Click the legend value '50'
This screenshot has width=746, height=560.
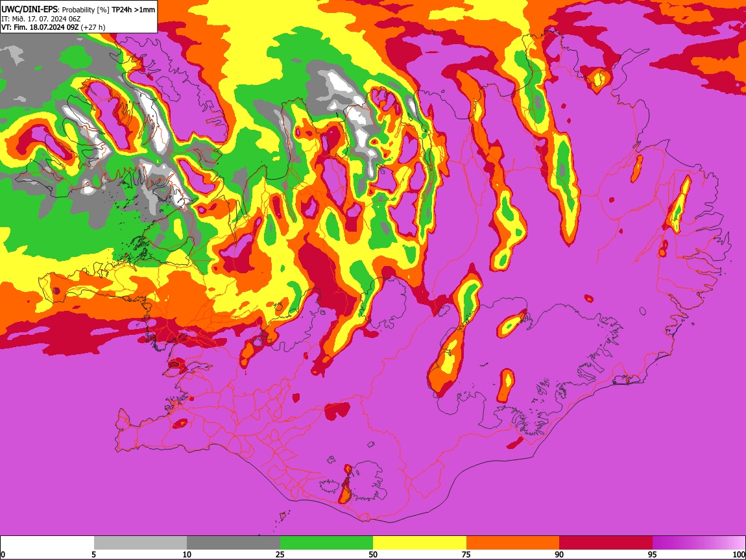(373, 555)
